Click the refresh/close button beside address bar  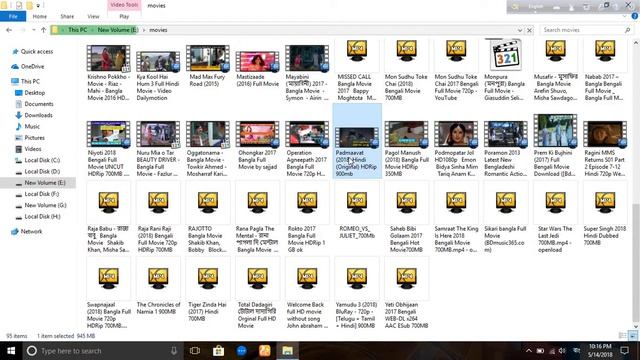pyautogui.click(x=529, y=30)
